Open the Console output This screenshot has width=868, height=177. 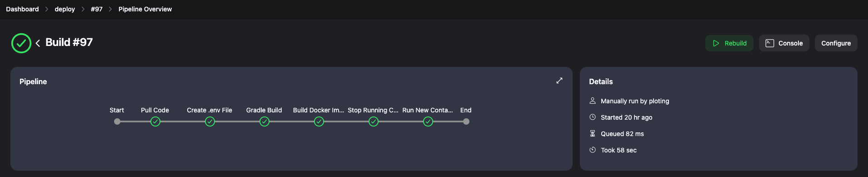click(784, 43)
